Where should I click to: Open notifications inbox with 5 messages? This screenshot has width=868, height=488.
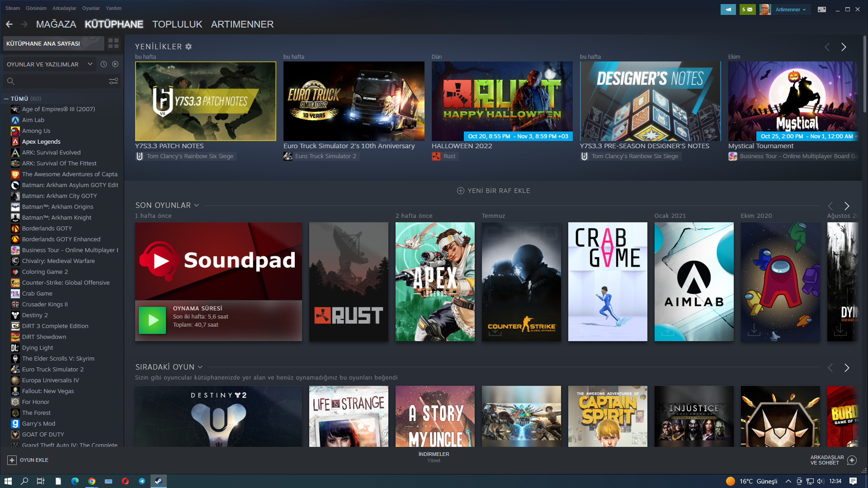(x=747, y=9)
